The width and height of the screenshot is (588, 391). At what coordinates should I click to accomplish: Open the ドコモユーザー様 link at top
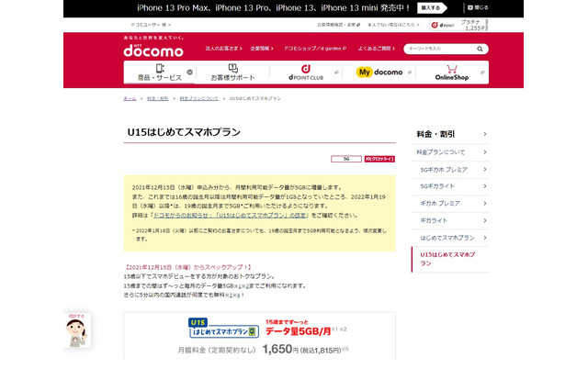click(151, 25)
